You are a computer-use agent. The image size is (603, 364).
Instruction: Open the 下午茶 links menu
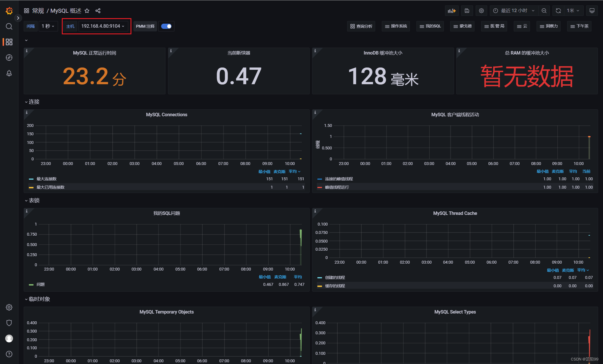click(x=579, y=26)
